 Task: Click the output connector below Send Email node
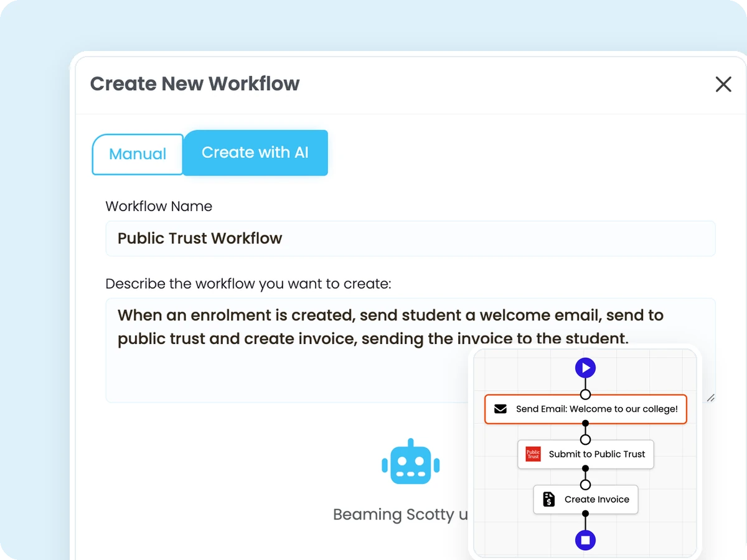click(585, 424)
